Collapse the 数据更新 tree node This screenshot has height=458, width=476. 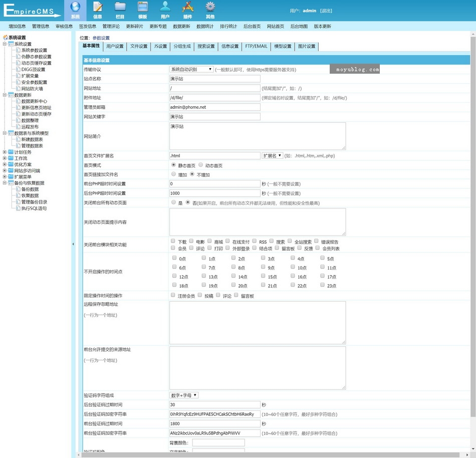(5, 95)
